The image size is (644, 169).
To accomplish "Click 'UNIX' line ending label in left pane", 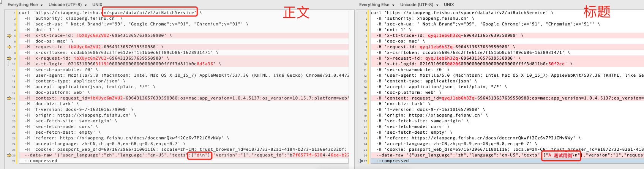I will point(97,5).
